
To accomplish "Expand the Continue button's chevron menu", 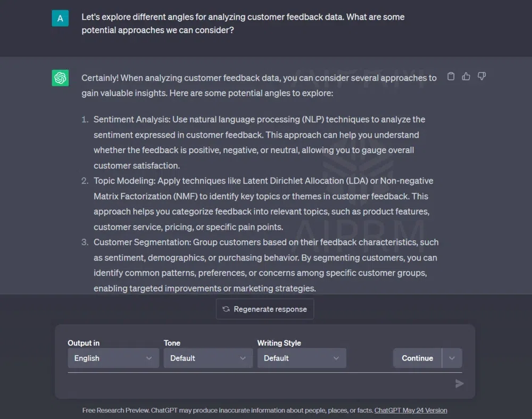I will pyautogui.click(x=453, y=358).
